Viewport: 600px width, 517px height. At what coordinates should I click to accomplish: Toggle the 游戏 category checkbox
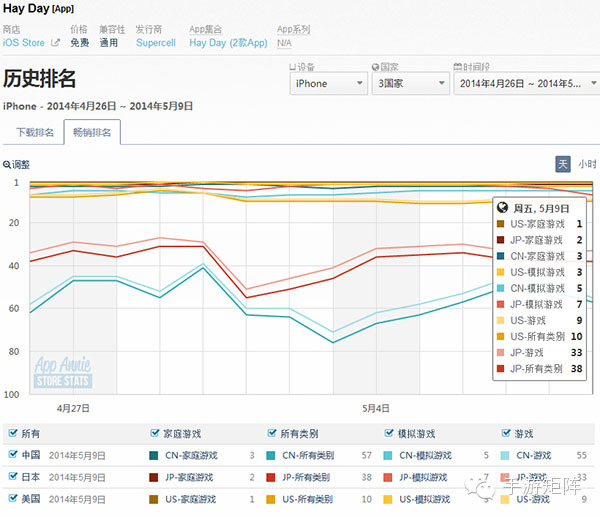pos(506,433)
